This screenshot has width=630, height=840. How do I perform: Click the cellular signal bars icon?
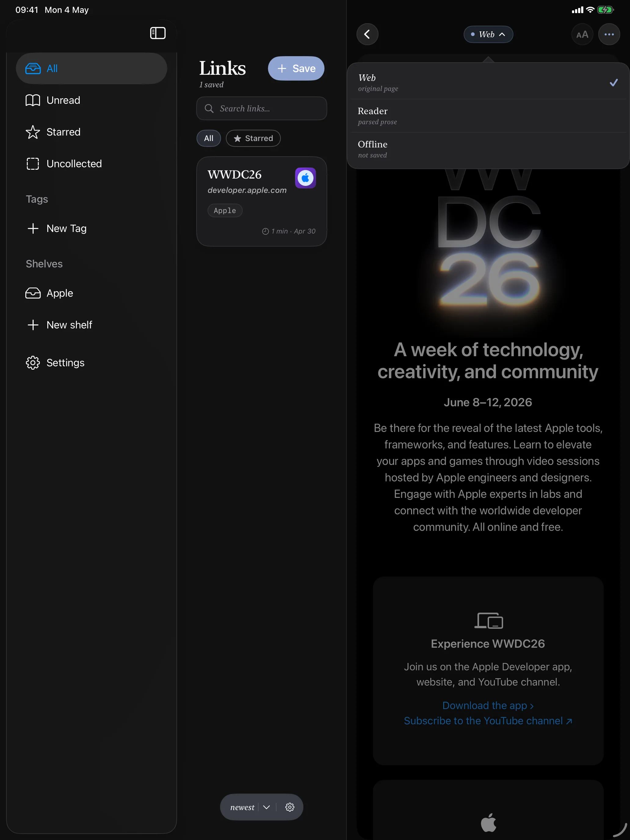(577, 10)
